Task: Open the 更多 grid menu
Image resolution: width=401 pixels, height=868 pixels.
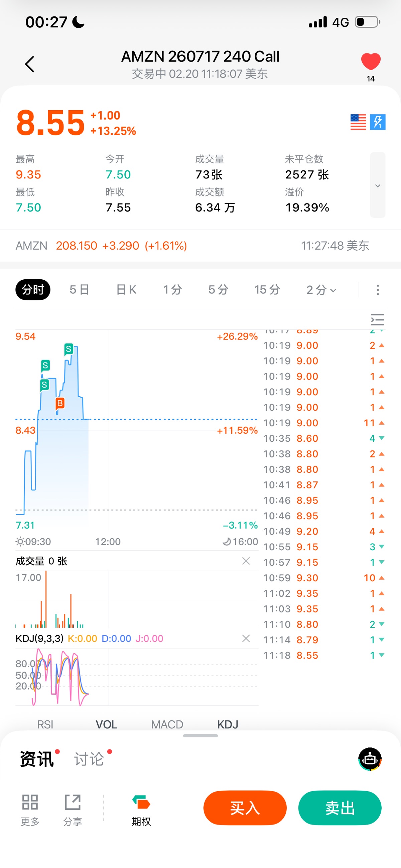Action: [x=30, y=809]
